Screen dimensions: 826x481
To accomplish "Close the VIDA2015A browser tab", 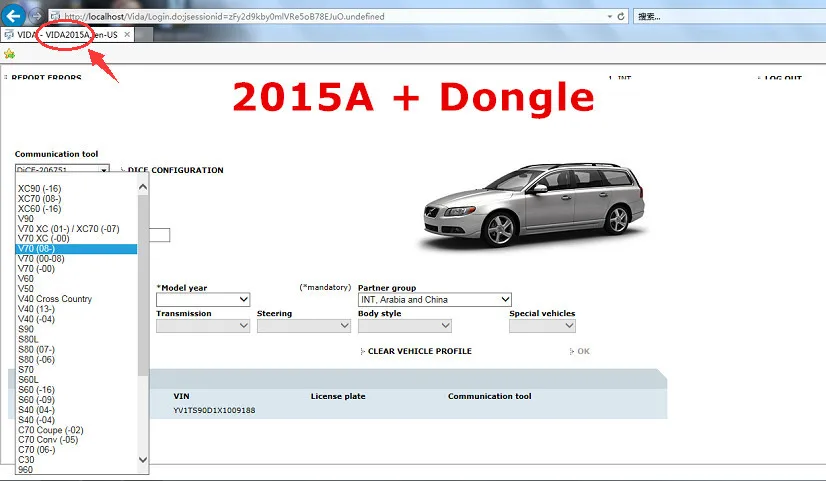I will point(127,35).
